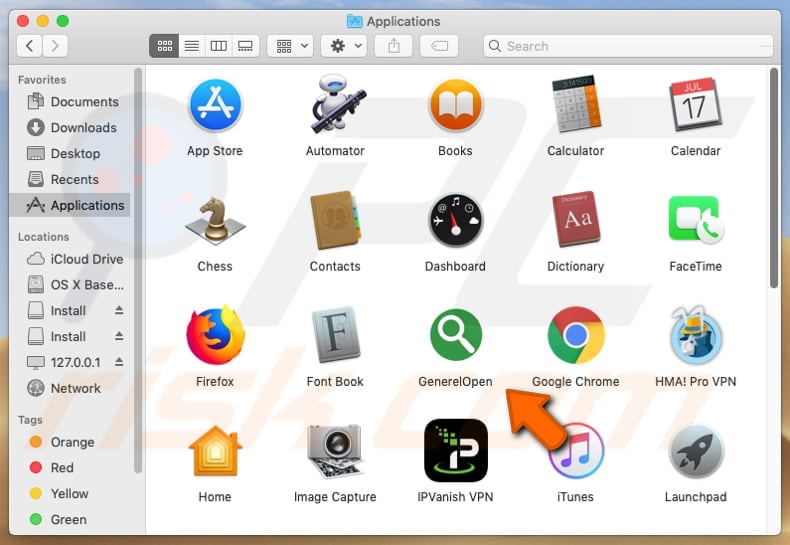Open the Calendar app icon
This screenshot has height=545, width=790.
click(x=695, y=104)
